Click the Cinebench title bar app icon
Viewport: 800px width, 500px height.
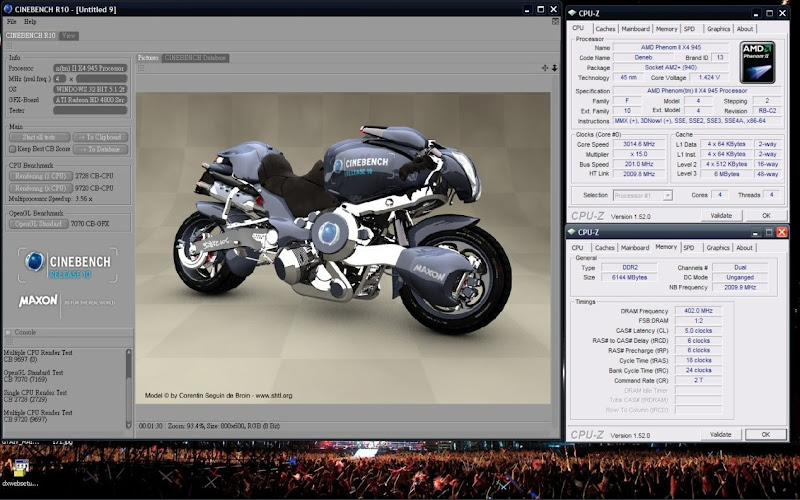click(x=8, y=7)
